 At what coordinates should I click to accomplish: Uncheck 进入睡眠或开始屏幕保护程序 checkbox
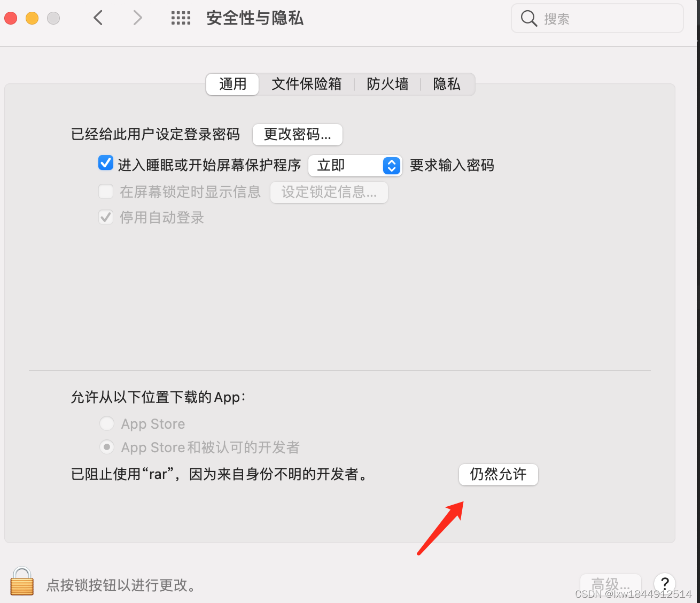[x=106, y=163]
